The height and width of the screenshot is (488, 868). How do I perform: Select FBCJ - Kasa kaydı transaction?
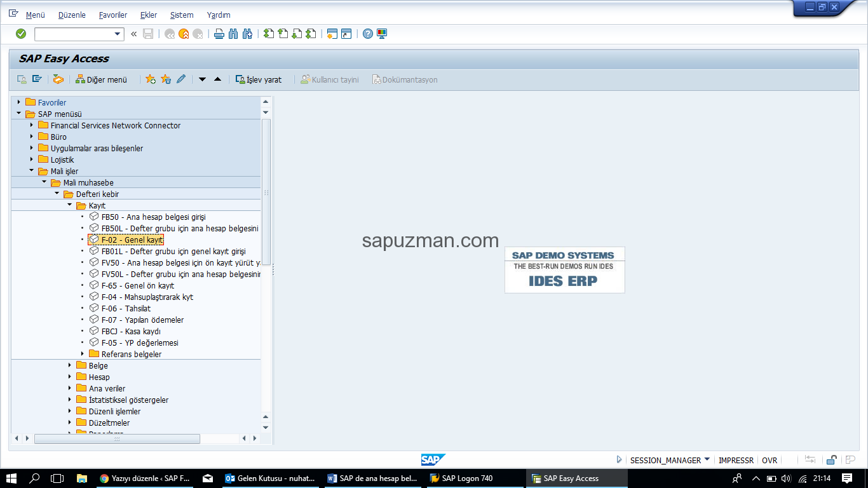pyautogui.click(x=131, y=331)
